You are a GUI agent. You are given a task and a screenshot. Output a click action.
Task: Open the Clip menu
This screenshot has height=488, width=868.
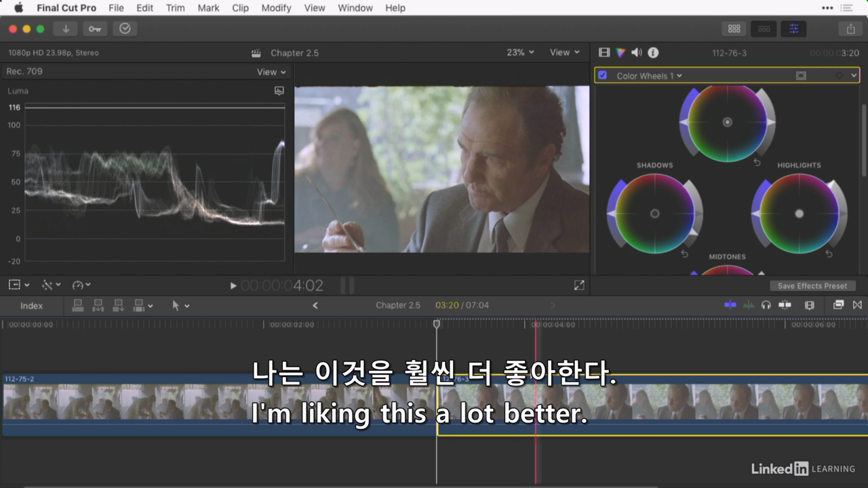click(x=240, y=8)
